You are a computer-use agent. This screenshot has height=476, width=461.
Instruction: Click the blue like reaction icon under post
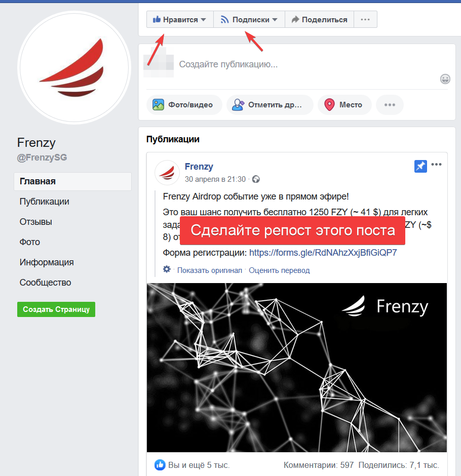pyautogui.click(x=160, y=464)
